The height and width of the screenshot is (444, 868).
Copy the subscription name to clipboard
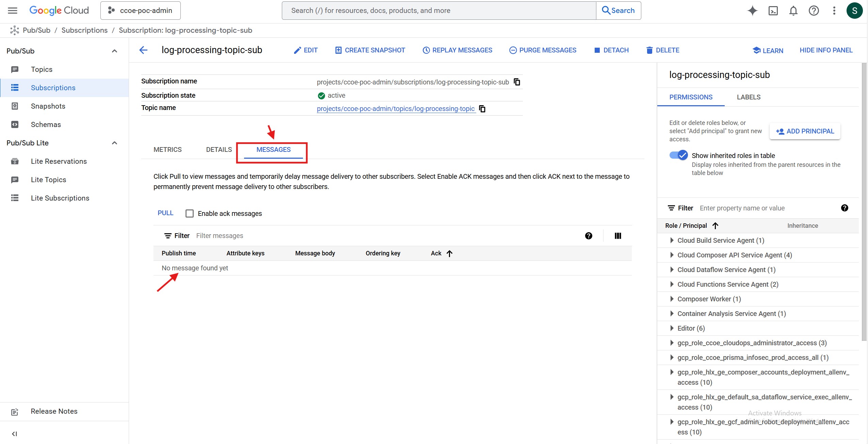(517, 82)
